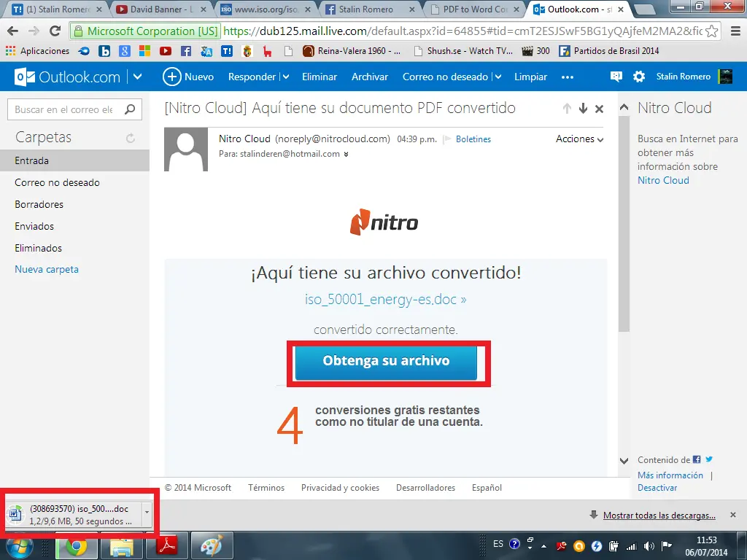Expand the Responder dropdown arrow
Image resolution: width=747 pixels, height=560 pixels.
[x=286, y=77]
